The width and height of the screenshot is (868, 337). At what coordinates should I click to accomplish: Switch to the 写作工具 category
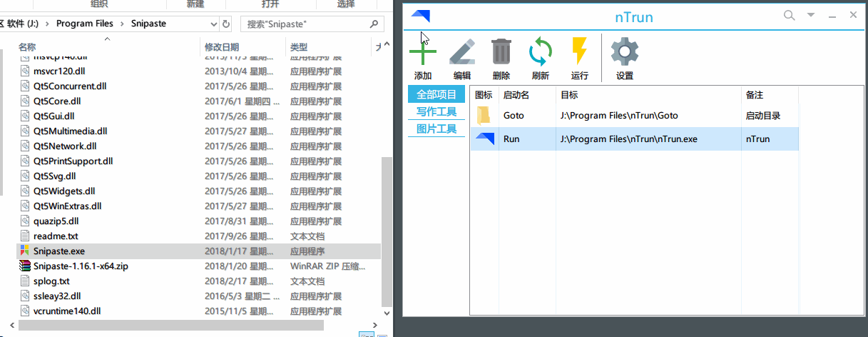[436, 111]
